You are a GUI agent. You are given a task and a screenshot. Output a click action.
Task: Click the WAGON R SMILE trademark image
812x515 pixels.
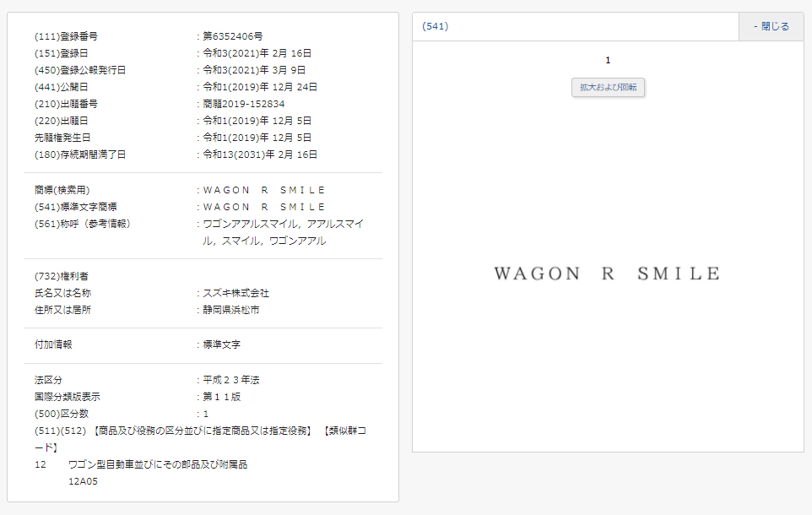coord(607,274)
